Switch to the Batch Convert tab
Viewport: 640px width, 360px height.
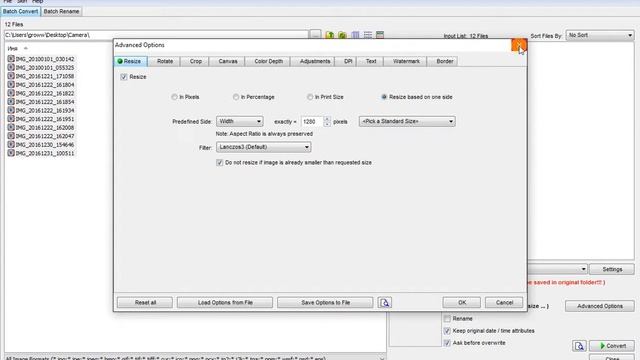pos(20,11)
